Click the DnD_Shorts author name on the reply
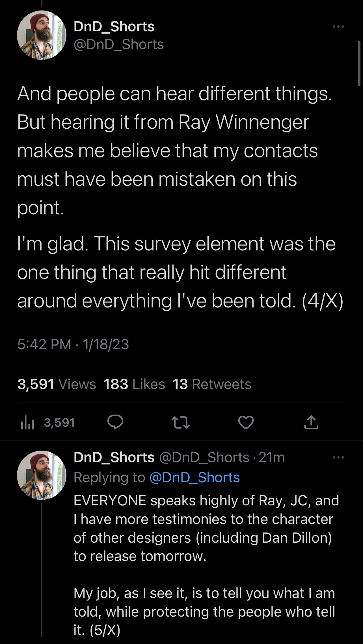Screen dimensions: 363x644 pos(114,457)
